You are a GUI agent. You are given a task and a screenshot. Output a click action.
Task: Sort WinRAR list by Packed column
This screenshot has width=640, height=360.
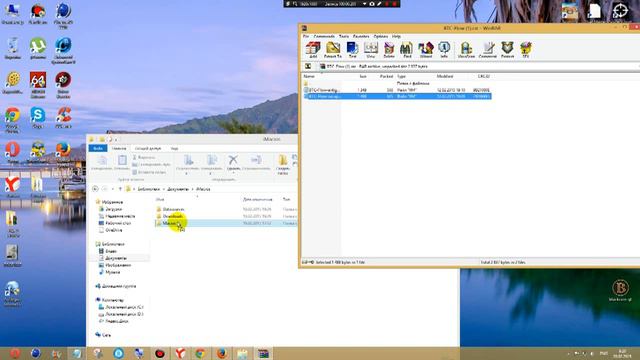(x=386, y=76)
